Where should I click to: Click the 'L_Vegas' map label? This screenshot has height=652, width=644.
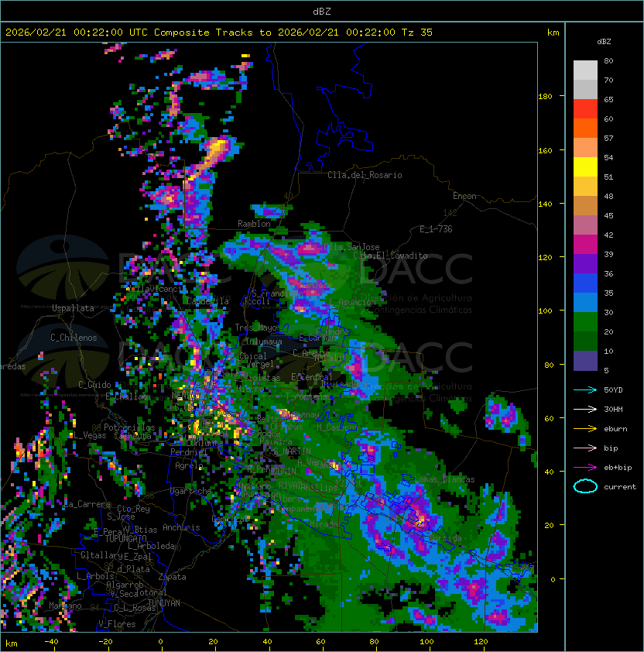(x=89, y=435)
